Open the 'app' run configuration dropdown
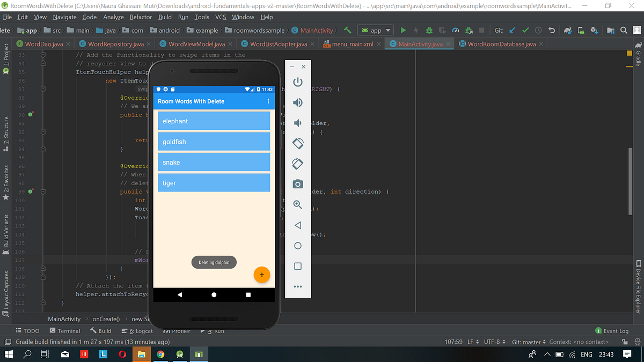This screenshot has height=362, width=644. click(375, 30)
